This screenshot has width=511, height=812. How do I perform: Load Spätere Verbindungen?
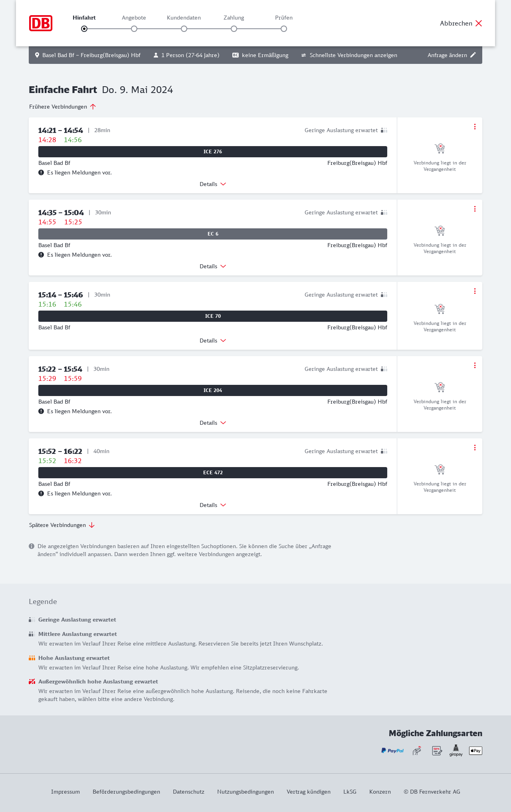coord(62,525)
